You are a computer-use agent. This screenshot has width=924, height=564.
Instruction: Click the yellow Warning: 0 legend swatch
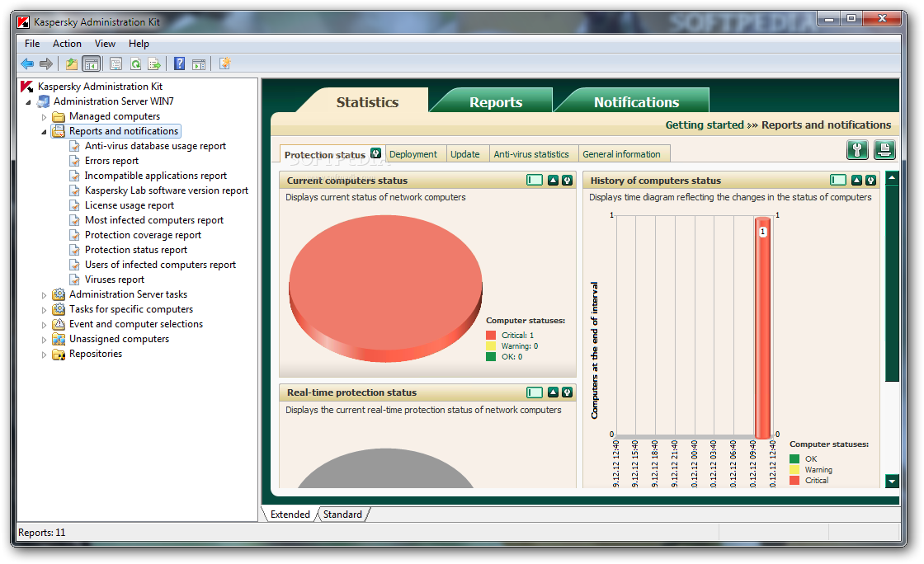coord(491,345)
